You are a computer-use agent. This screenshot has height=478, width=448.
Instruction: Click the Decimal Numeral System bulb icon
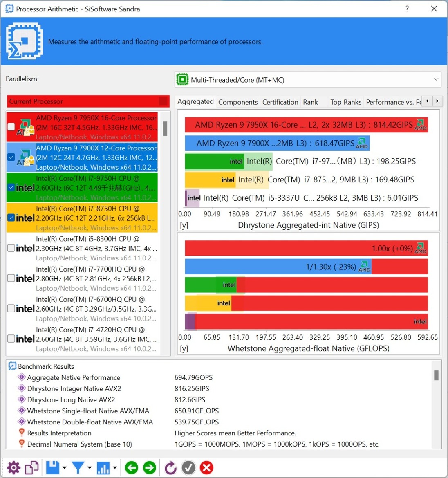coord(22,444)
